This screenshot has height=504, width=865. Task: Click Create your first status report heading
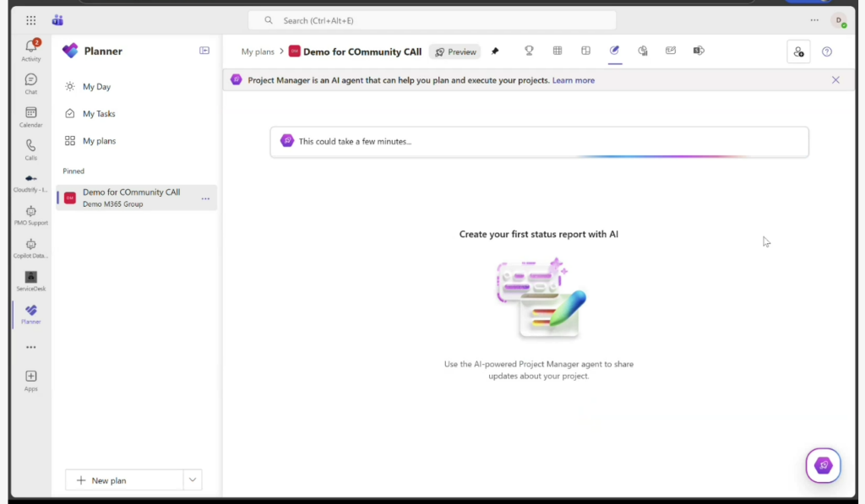538,235
